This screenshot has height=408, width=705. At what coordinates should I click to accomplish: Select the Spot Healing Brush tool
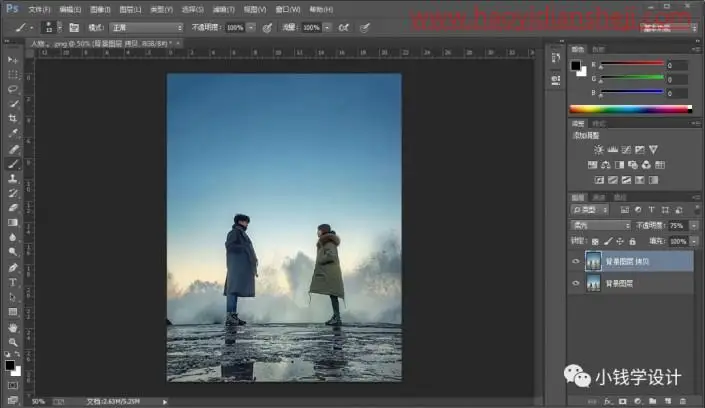click(13, 149)
